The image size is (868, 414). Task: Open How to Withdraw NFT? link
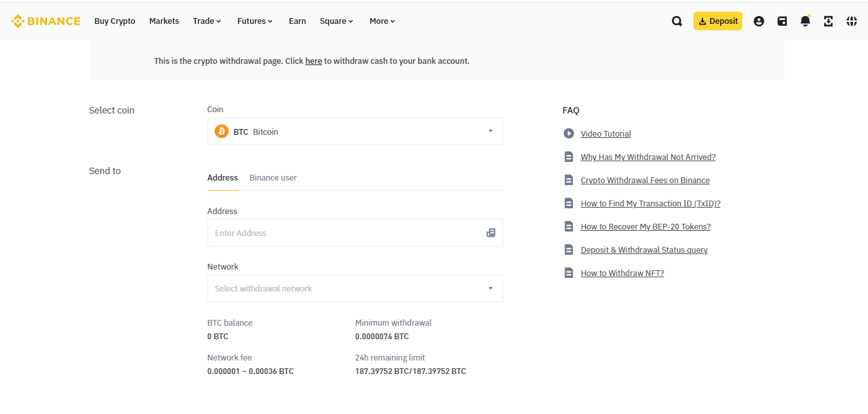[622, 273]
